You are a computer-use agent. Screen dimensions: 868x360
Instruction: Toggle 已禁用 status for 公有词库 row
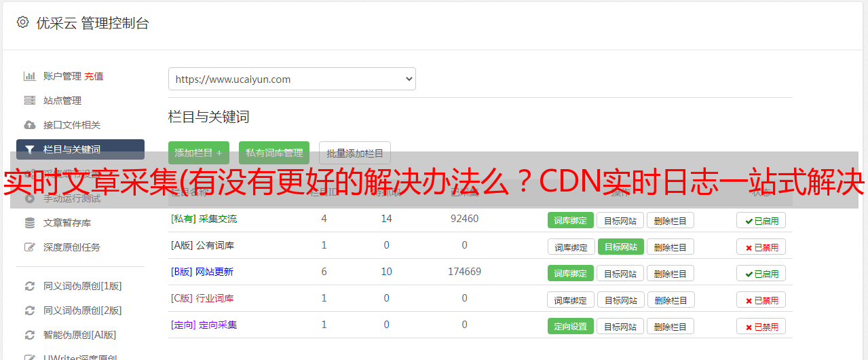tap(761, 247)
